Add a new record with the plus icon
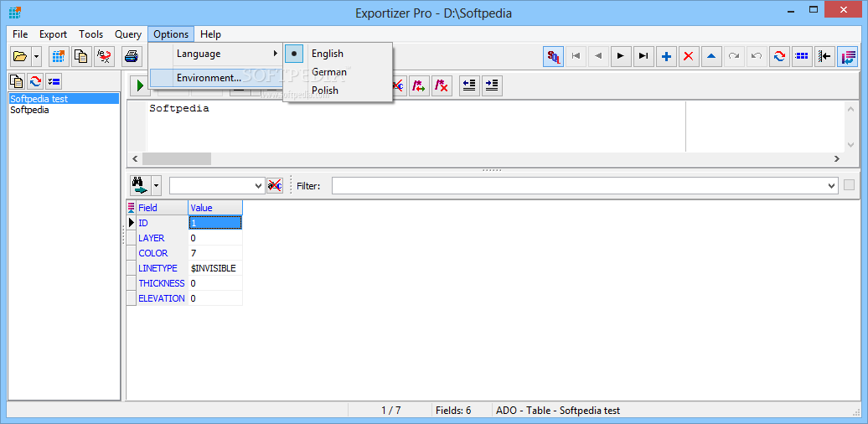The image size is (868, 424). tap(667, 56)
